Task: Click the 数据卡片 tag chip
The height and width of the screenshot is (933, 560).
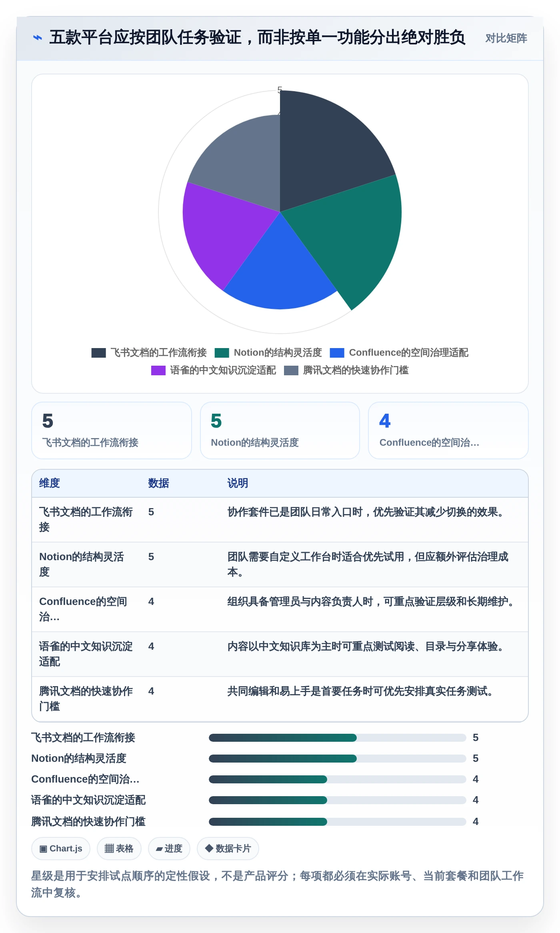Action: [x=228, y=849]
